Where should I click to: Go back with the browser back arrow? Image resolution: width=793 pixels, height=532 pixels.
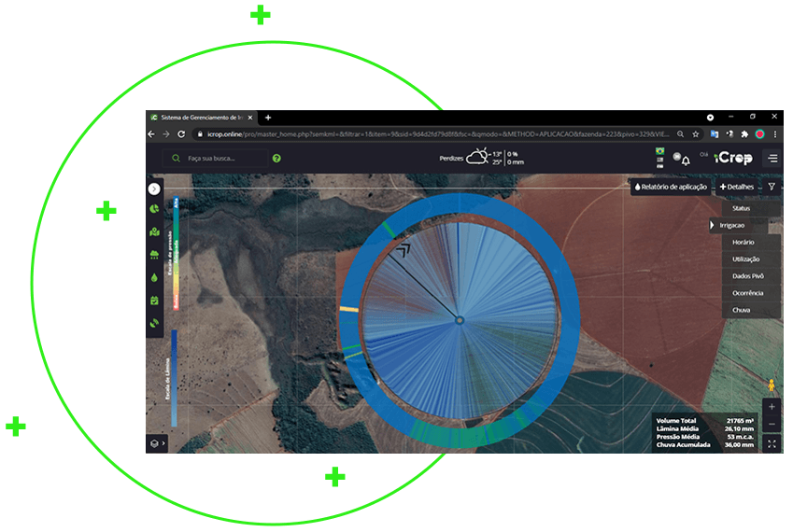coord(151,134)
